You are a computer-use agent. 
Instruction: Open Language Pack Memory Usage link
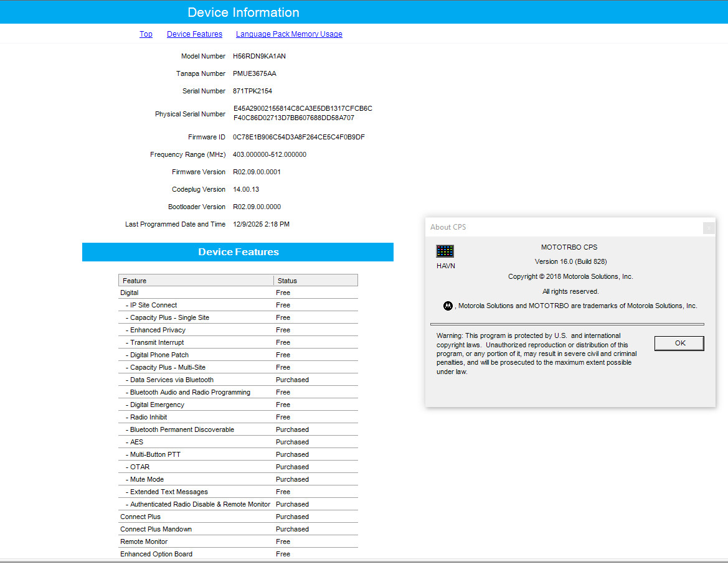(x=289, y=34)
